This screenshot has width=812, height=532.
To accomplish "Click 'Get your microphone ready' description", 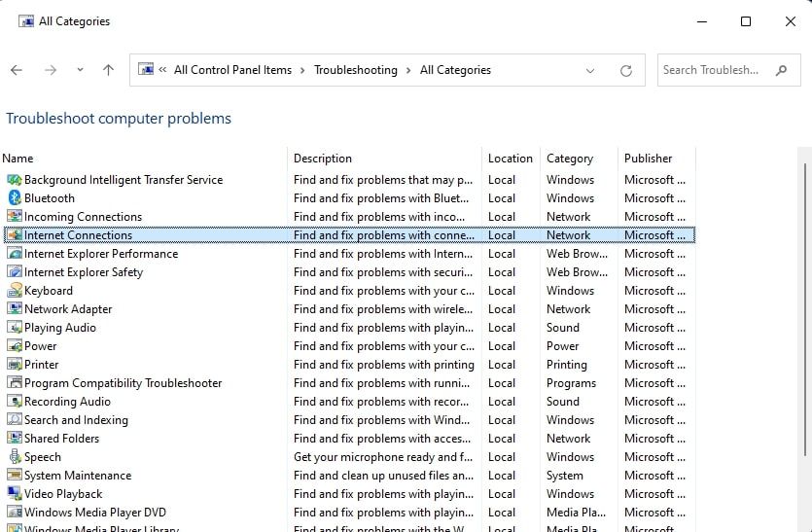I will [x=383, y=457].
